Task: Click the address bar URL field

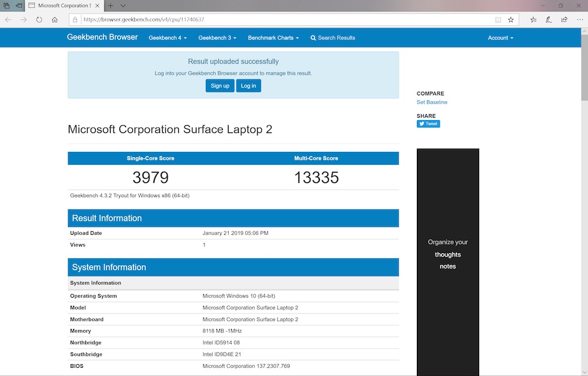Action: pyautogui.click(x=282, y=19)
